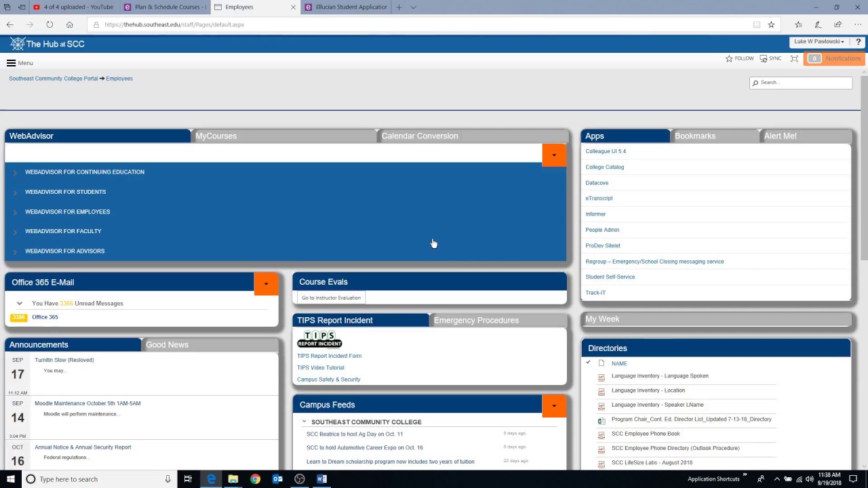Image resolution: width=868 pixels, height=488 pixels.
Task: Open the Student Self-Service link
Action: 610,277
